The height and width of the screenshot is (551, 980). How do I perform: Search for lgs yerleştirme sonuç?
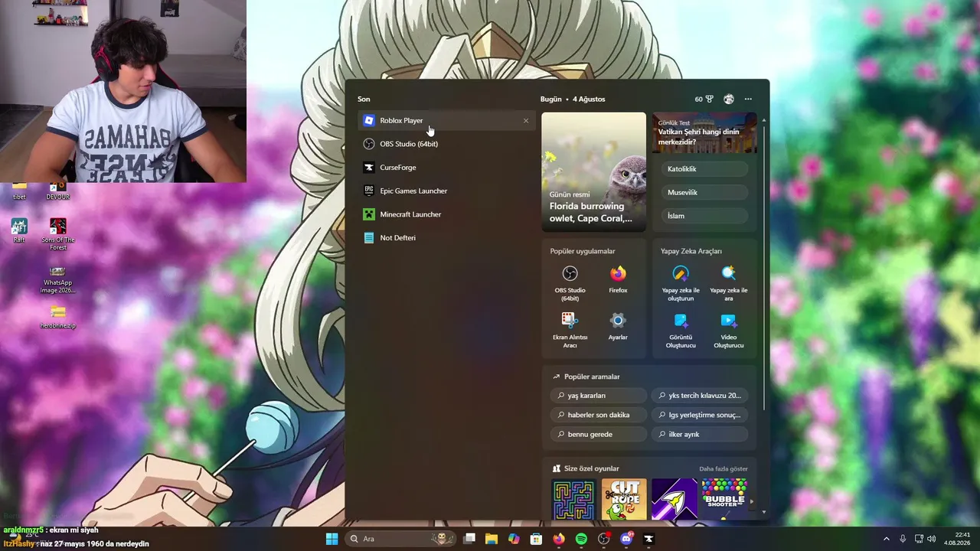coord(700,415)
